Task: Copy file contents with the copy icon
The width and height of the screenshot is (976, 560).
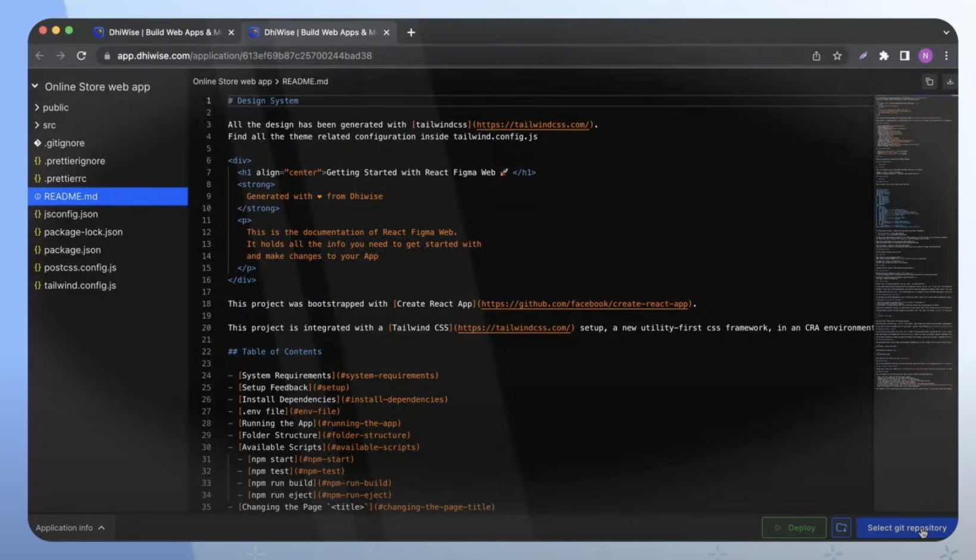Action: [x=930, y=82]
